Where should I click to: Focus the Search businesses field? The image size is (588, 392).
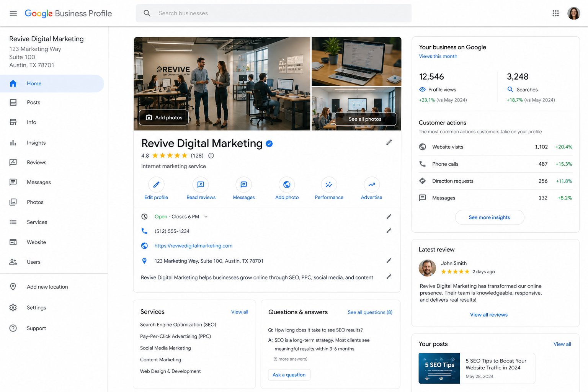pyautogui.click(x=273, y=13)
